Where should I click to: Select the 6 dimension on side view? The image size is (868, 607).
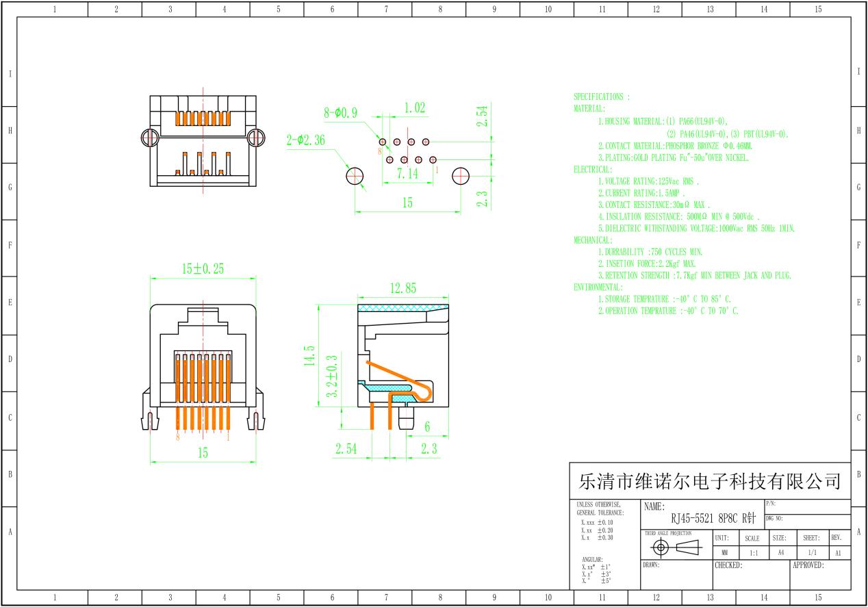point(427,426)
